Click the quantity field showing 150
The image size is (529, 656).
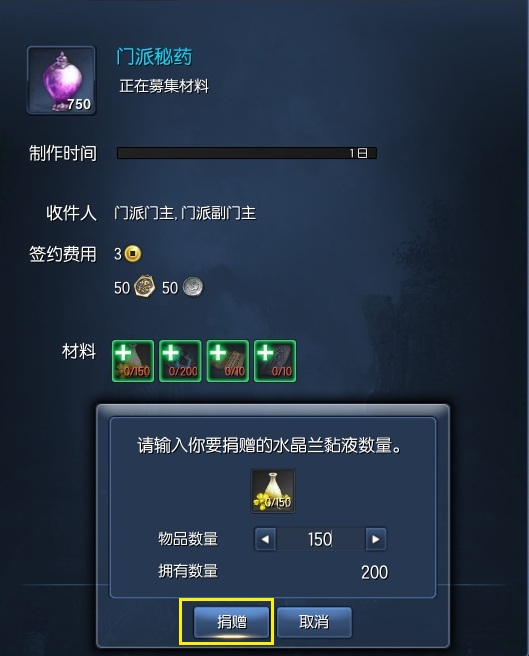[321, 539]
